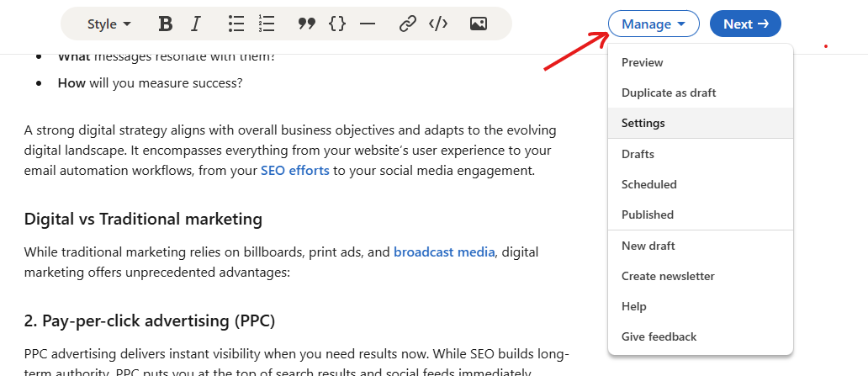Image resolution: width=868 pixels, height=376 pixels.
Task: Toggle italic formatting in toolbar
Action: click(x=195, y=24)
